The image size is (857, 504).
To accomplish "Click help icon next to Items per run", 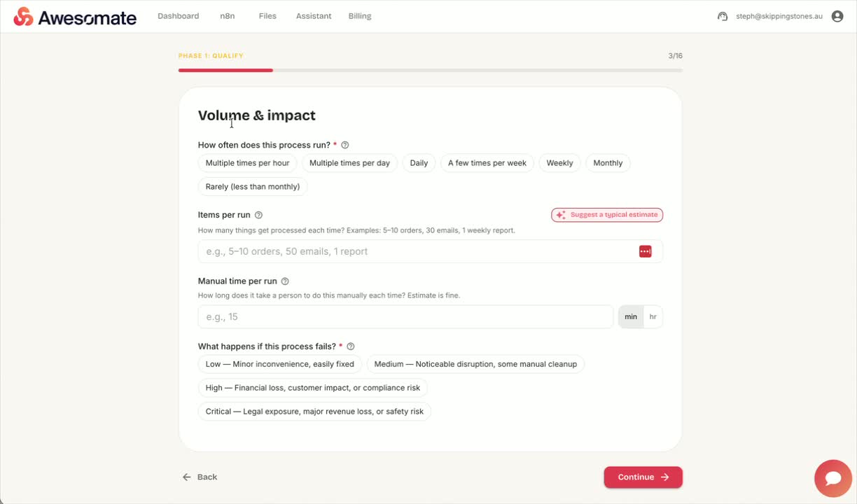I will [x=258, y=215].
